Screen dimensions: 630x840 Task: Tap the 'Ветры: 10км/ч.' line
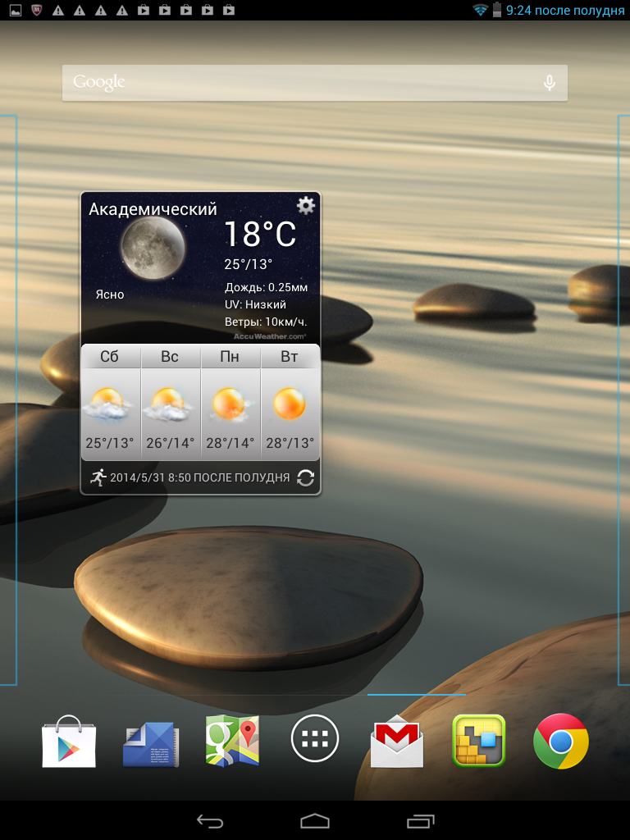[266, 322]
